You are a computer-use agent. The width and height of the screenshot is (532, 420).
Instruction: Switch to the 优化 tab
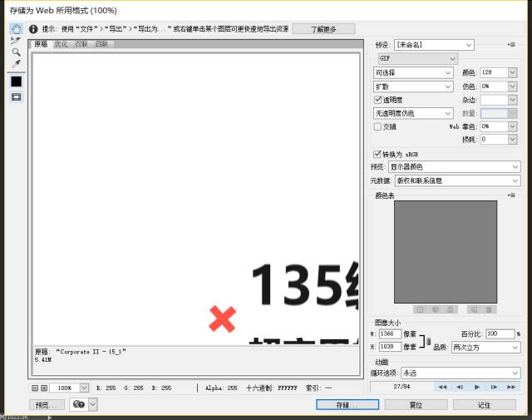(61, 44)
